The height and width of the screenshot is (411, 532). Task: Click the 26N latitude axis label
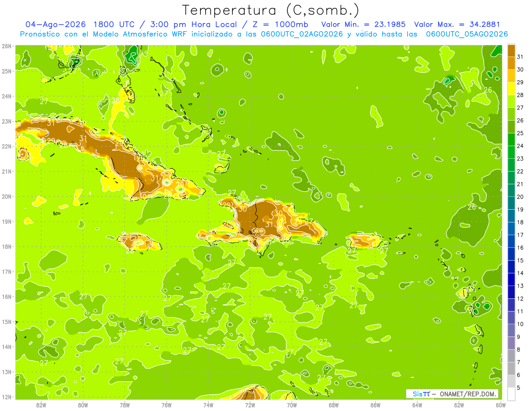click(x=7, y=46)
